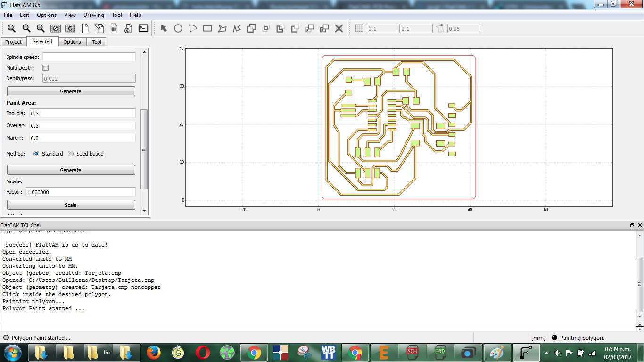Click the grid X distance field
The image size is (644, 362).
[x=383, y=29]
